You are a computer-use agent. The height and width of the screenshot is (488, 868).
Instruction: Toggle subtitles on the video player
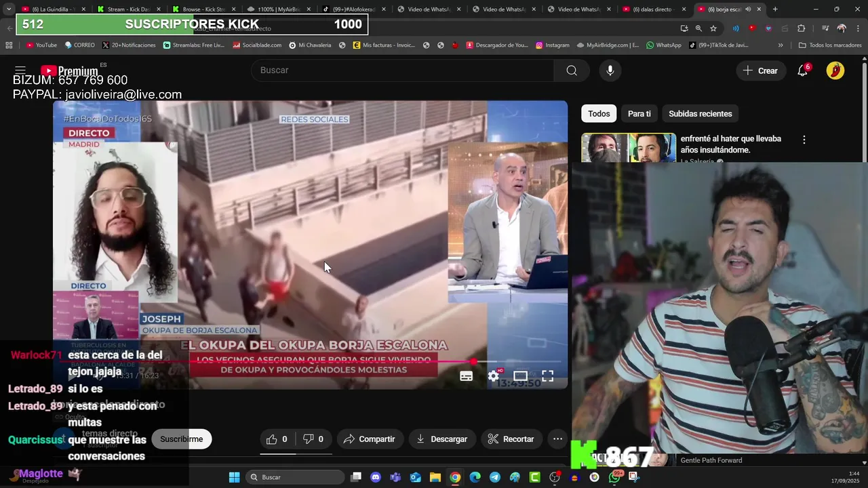(x=467, y=376)
